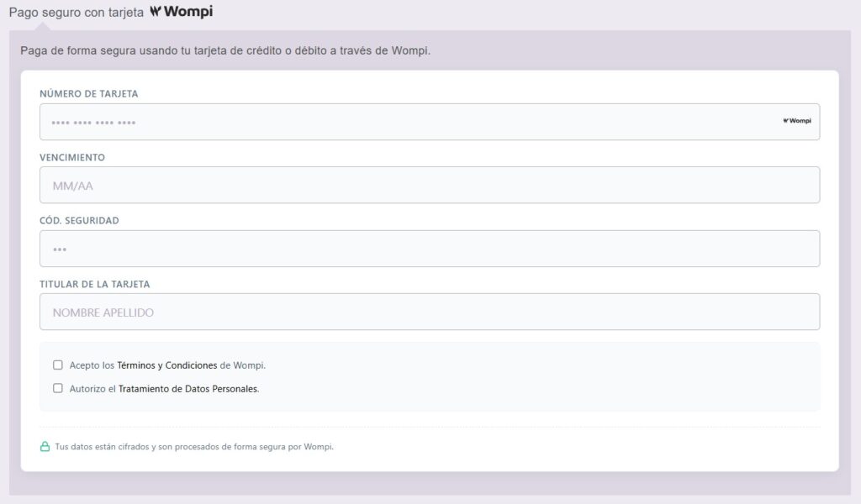
Task: Click the 'Tus datos están cifrados' security notice
Action: pos(194,446)
